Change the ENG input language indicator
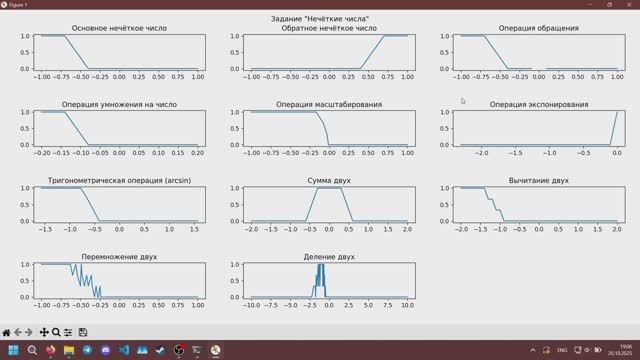640x360 pixels. [562, 350]
